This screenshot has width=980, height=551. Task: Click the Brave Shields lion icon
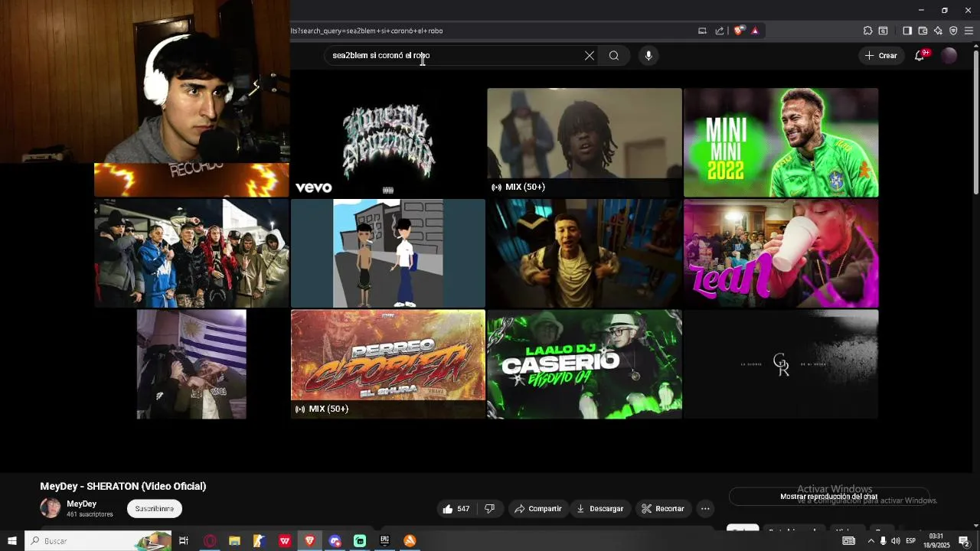coord(738,31)
